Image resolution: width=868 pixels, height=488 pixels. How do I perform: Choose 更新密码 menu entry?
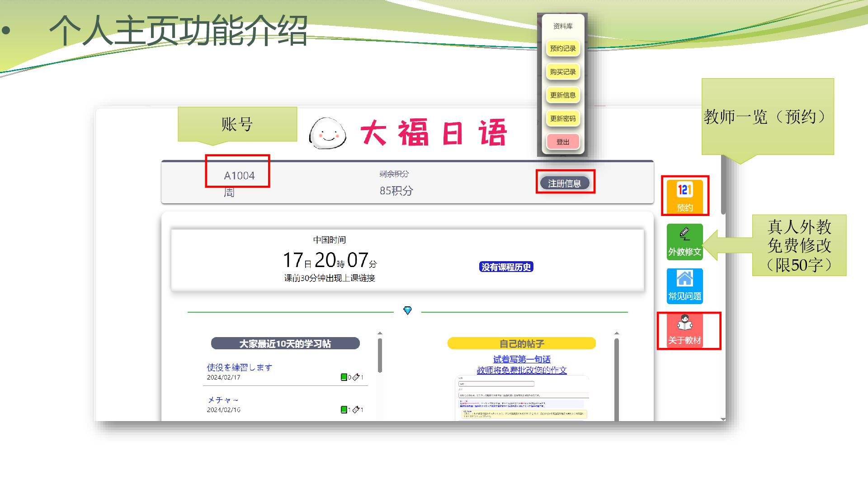pos(563,118)
